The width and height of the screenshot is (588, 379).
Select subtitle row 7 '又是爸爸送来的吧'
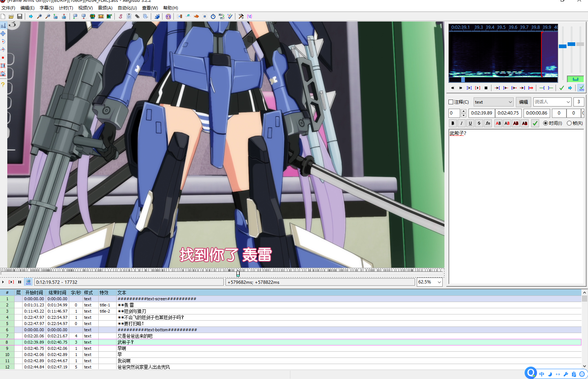291,336
